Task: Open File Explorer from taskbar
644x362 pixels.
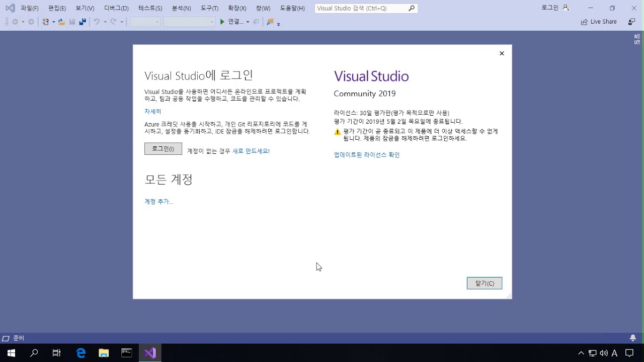Action: (x=104, y=353)
